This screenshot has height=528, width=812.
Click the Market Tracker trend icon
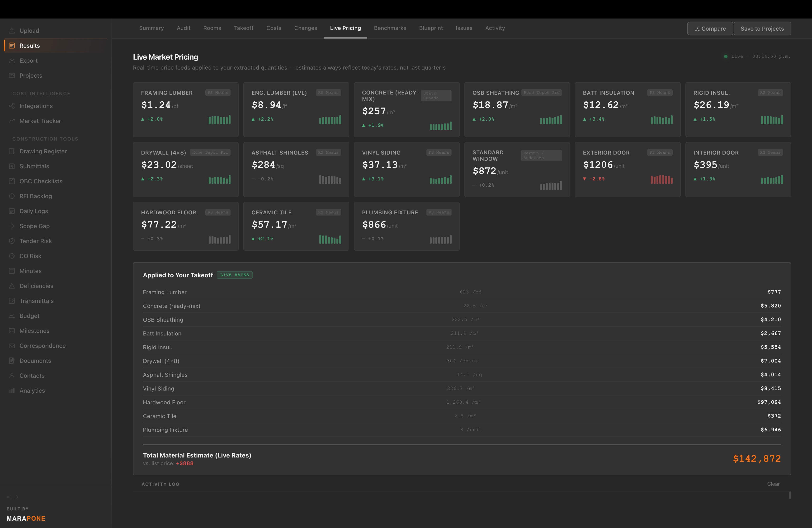pyautogui.click(x=12, y=121)
